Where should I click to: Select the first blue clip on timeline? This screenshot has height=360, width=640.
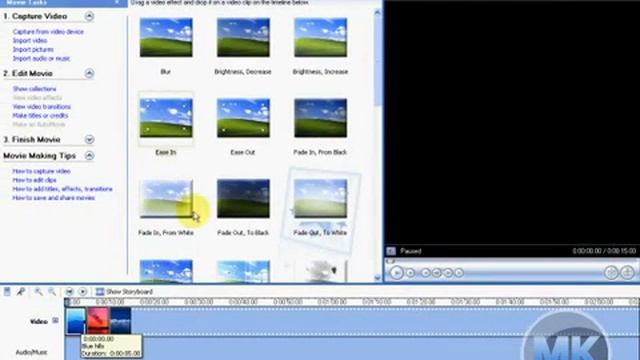pos(76,321)
